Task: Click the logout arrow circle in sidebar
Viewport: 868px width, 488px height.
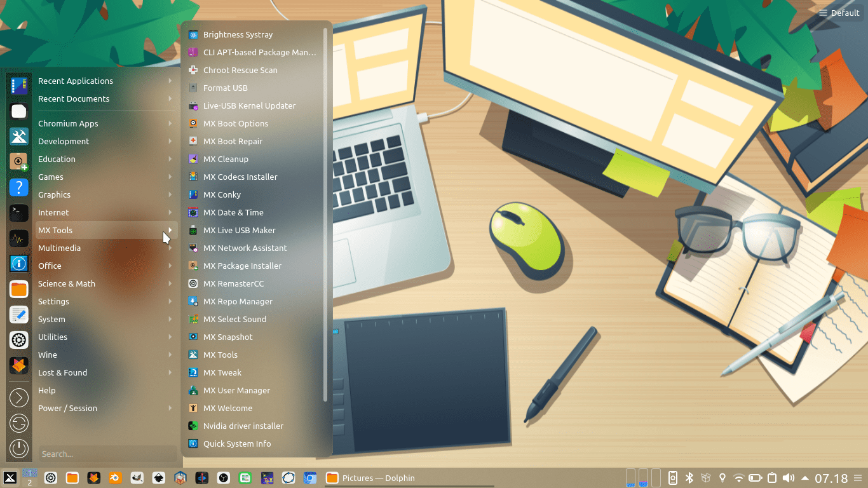Action: coord(19,398)
